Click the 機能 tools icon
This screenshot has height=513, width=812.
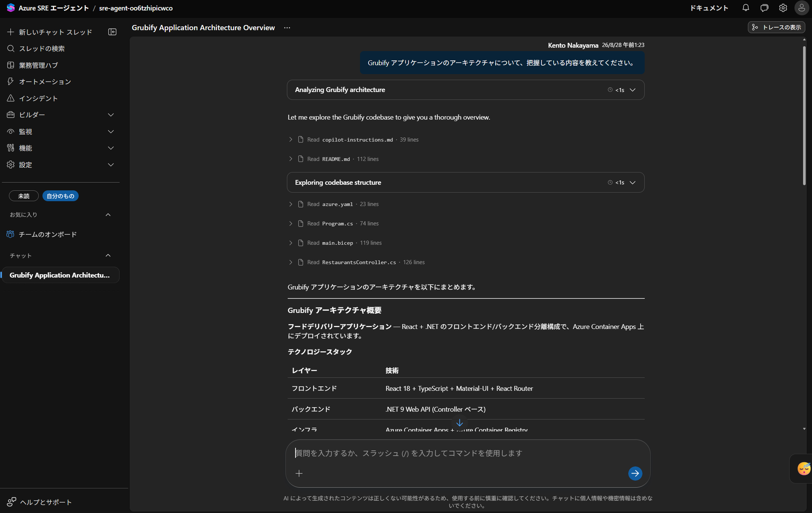tap(11, 148)
